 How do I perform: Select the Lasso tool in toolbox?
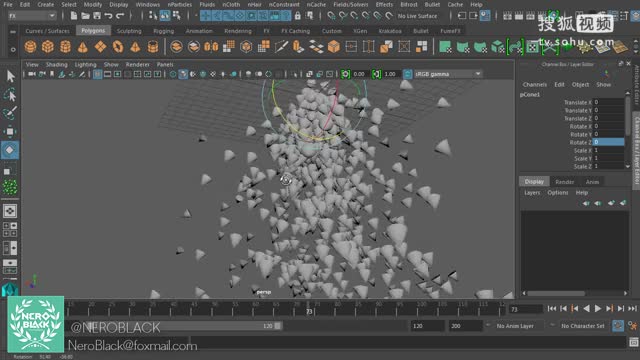(x=10, y=94)
